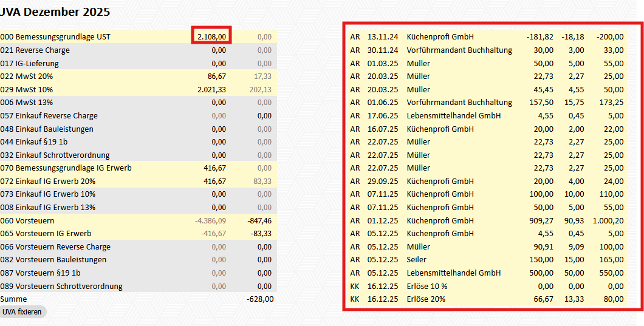
Task: Click the 065 Vorsteuern IG Erwerb value -83,33
Action: (259, 234)
